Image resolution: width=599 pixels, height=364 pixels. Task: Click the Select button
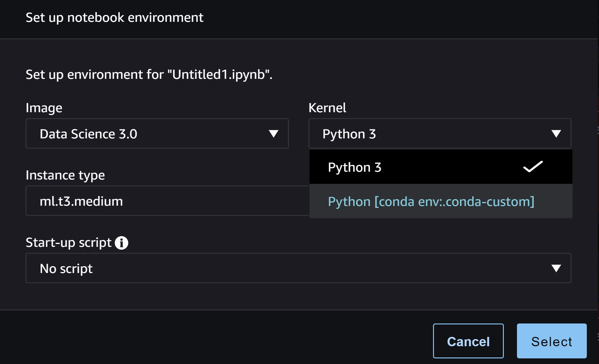point(551,341)
